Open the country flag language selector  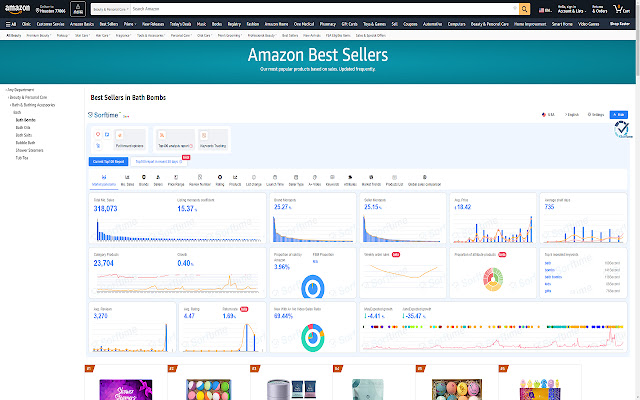[544, 10]
